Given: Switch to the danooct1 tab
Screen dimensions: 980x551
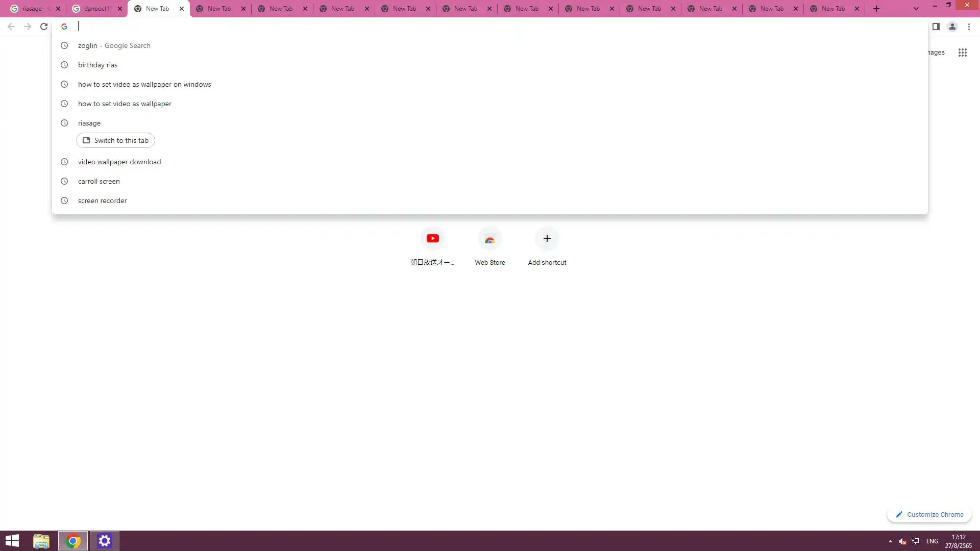Looking at the screenshot, I should click(96, 9).
